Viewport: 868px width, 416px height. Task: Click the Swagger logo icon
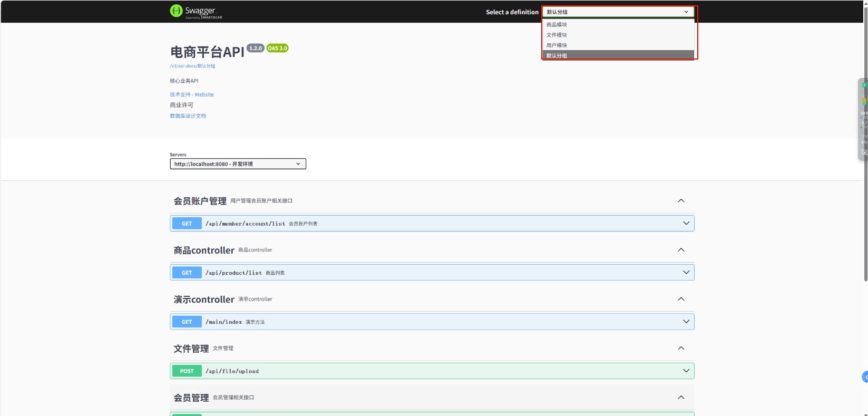pyautogui.click(x=176, y=11)
